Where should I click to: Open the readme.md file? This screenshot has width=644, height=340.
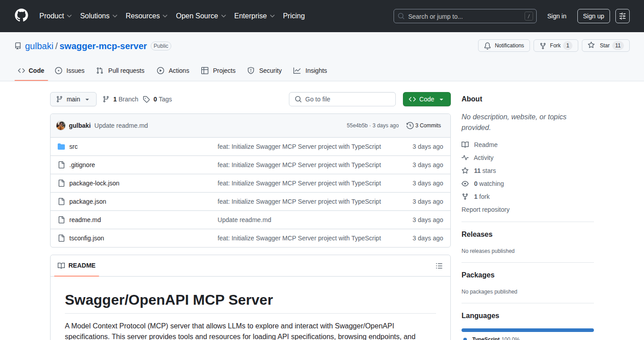tap(85, 220)
